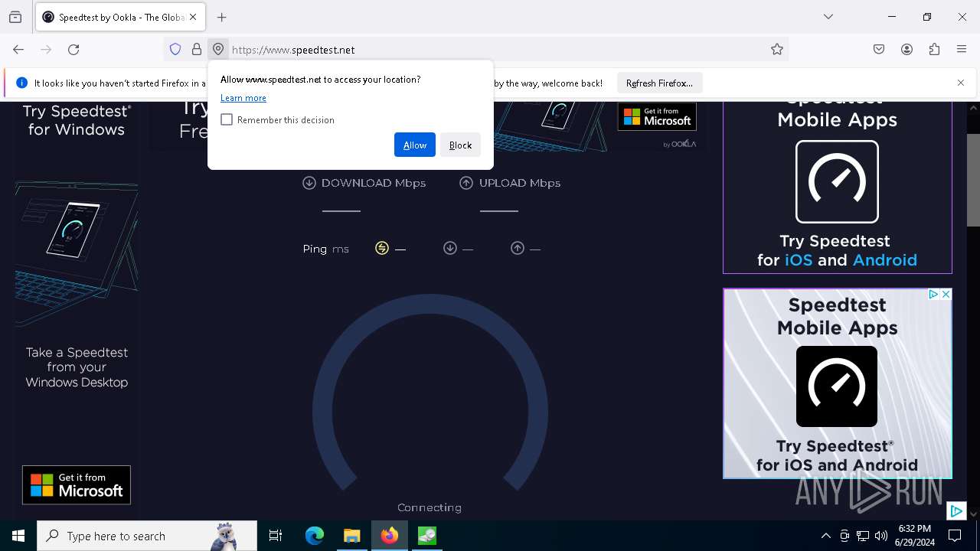Open a new tab with the plus button
The height and width of the screenshot is (551, 980).
tap(222, 17)
